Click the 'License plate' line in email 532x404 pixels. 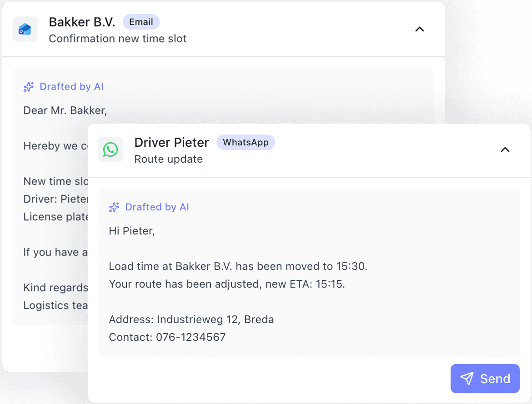coord(55,217)
